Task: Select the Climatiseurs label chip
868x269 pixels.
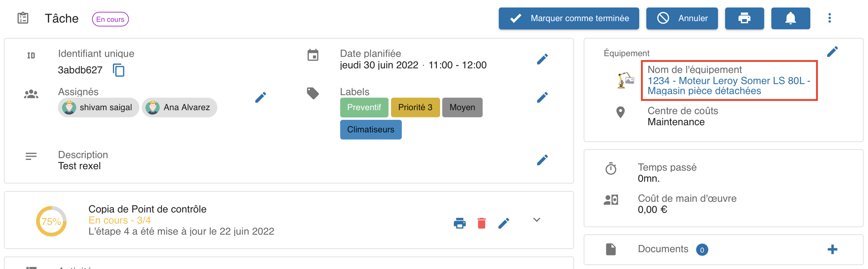Action: [x=371, y=129]
